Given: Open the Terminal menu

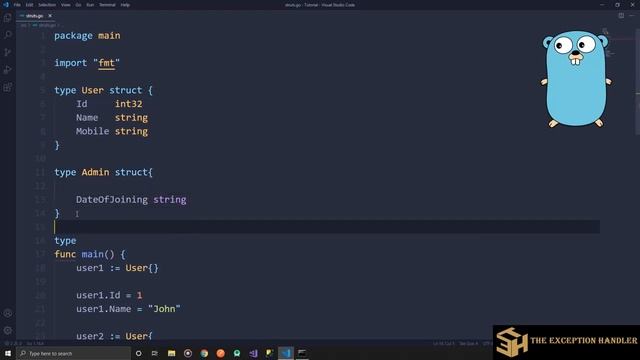Looking at the screenshot, I should coord(107,5).
